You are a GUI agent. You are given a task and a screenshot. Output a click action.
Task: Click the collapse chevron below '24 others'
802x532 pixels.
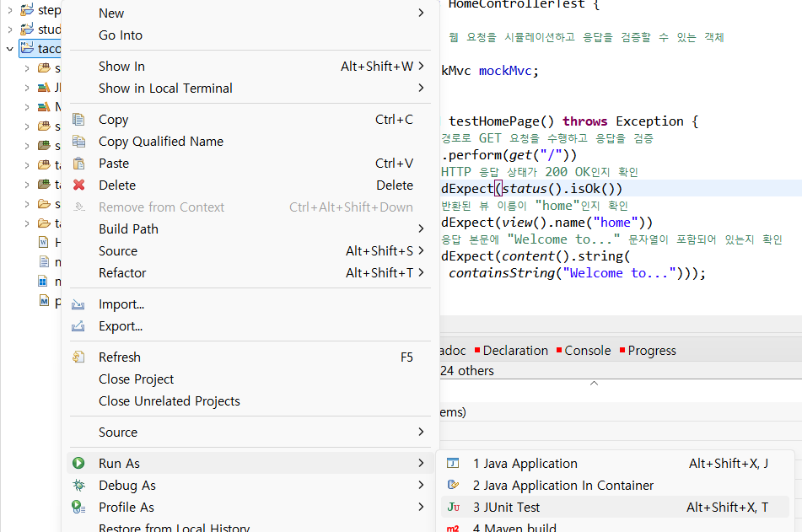coord(594,383)
